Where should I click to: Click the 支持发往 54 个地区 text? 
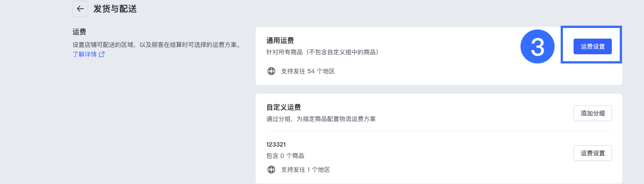308,71
